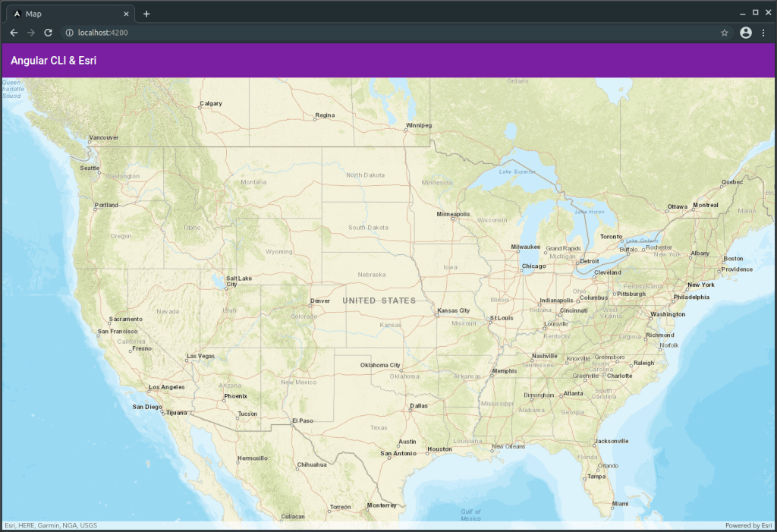
Task: Open the Powered by Esri link
Action: coord(748,525)
